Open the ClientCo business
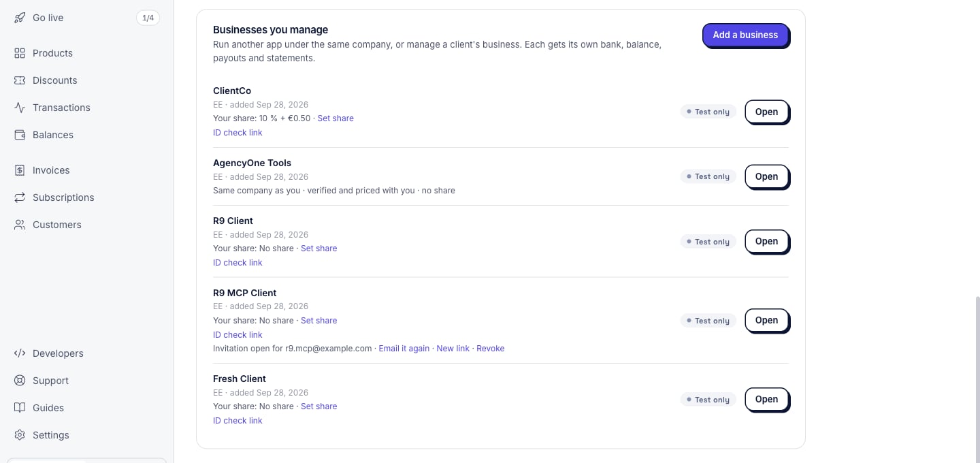This screenshot has width=980, height=463. [x=766, y=112]
